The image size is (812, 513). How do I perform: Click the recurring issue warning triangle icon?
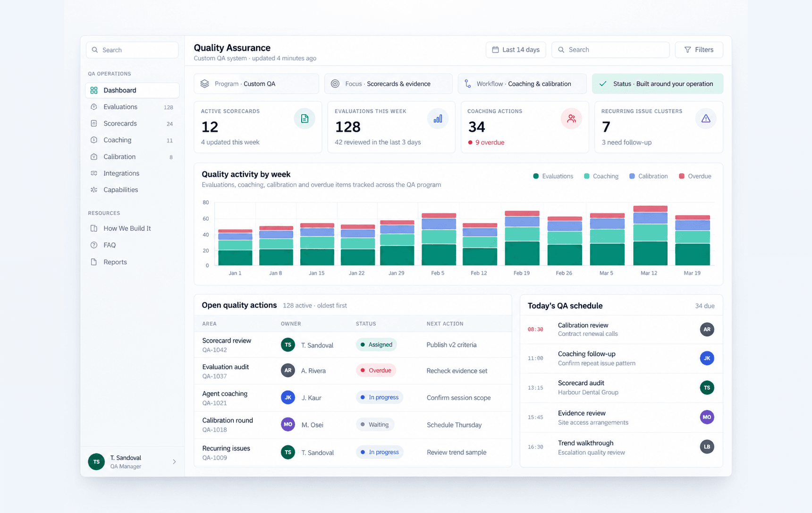tap(706, 119)
